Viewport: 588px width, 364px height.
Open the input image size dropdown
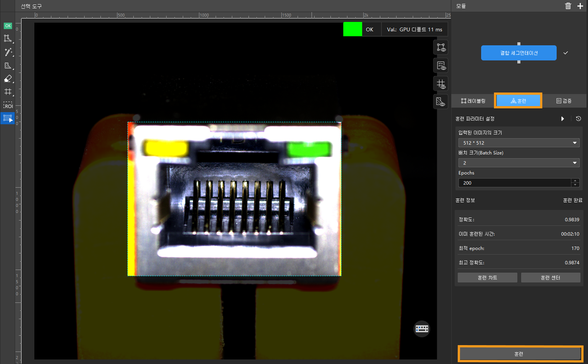point(519,143)
